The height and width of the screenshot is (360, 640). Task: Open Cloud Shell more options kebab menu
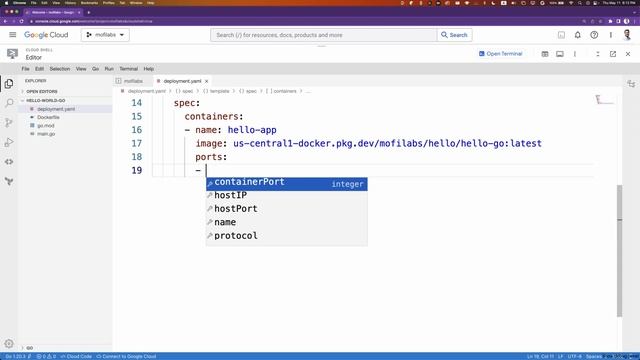tap(575, 54)
